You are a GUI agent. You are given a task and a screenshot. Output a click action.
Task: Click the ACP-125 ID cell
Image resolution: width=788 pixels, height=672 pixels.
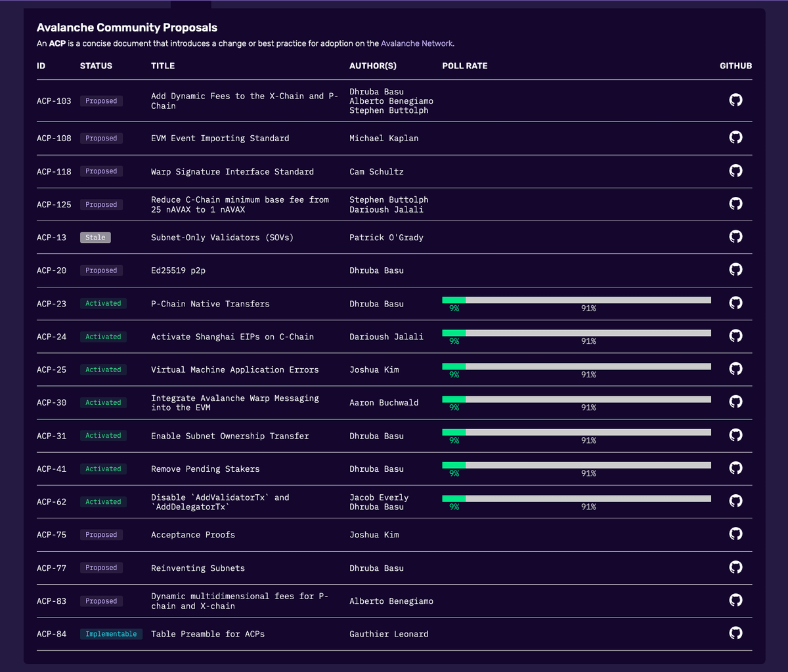point(54,205)
